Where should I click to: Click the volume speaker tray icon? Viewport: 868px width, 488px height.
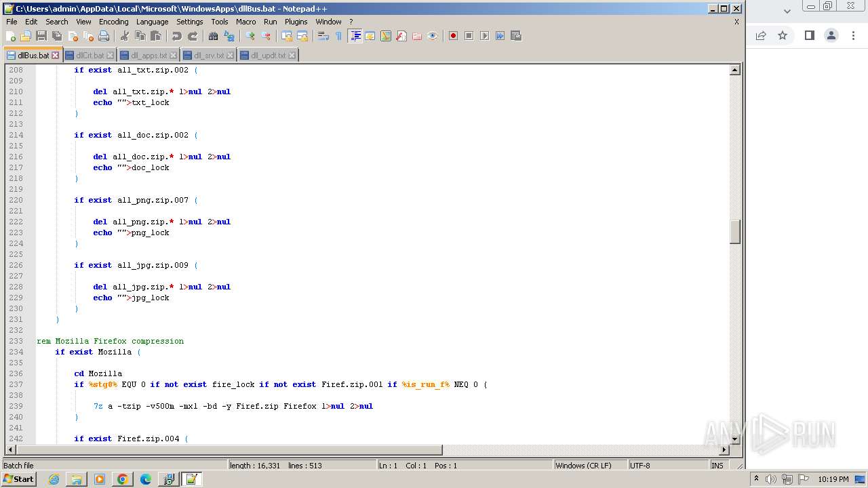point(771,479)
